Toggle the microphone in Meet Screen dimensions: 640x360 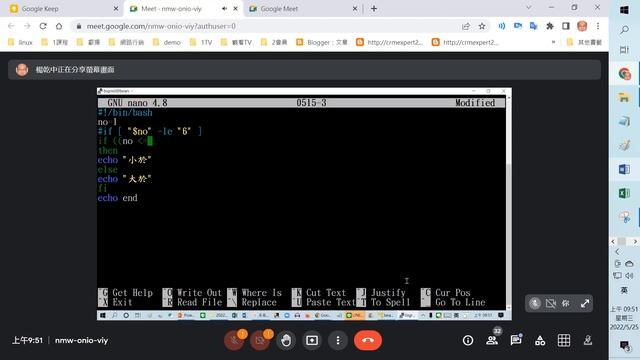click(x=235, y=340)
